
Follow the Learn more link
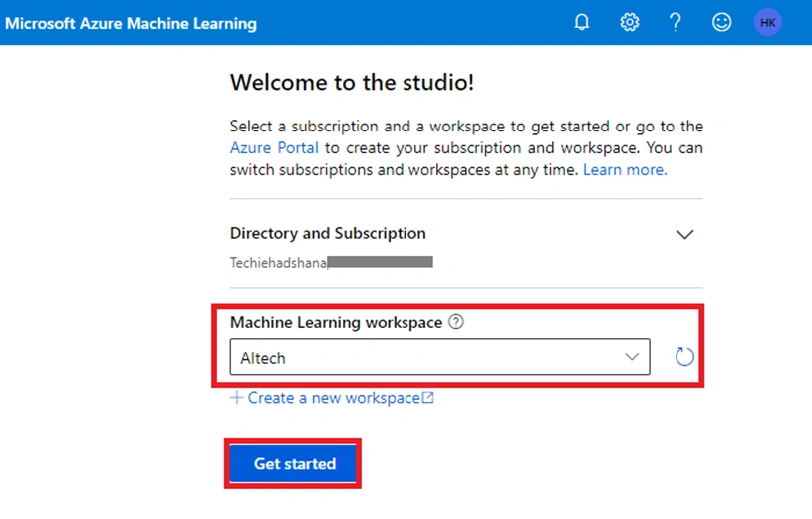point(625,170)
